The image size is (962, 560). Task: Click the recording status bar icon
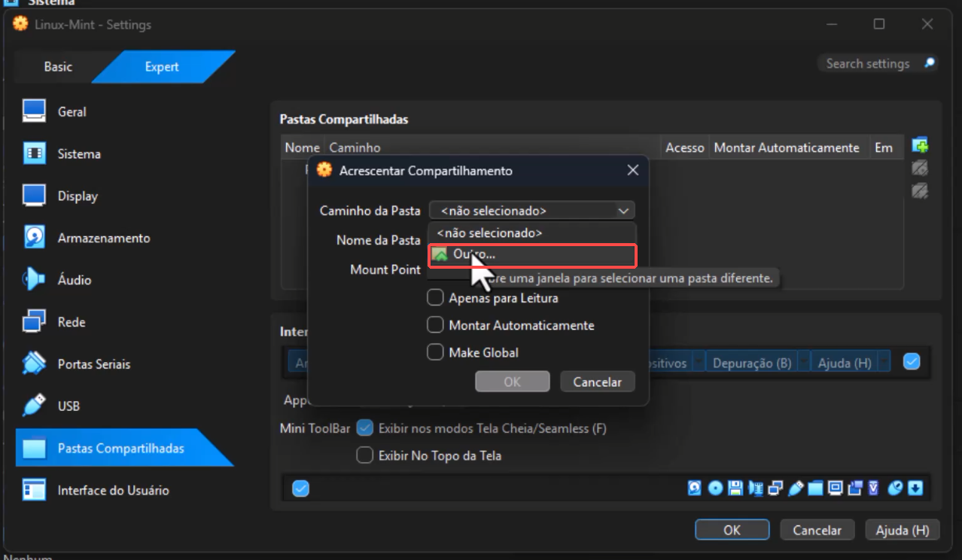pyautogui.click(x=854, y=488)
